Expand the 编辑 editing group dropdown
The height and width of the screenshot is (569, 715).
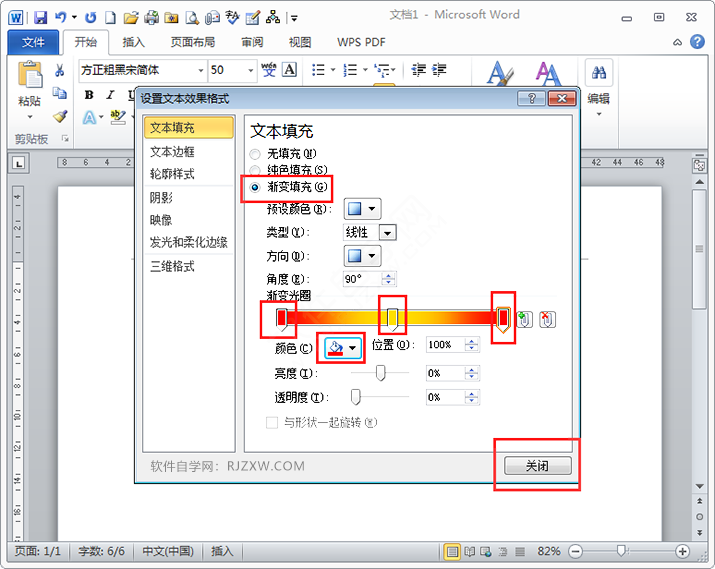599,114
